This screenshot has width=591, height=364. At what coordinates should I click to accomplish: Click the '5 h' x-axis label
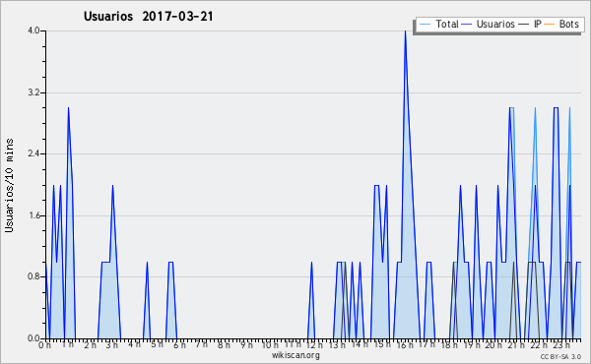(x=157, y=344)
